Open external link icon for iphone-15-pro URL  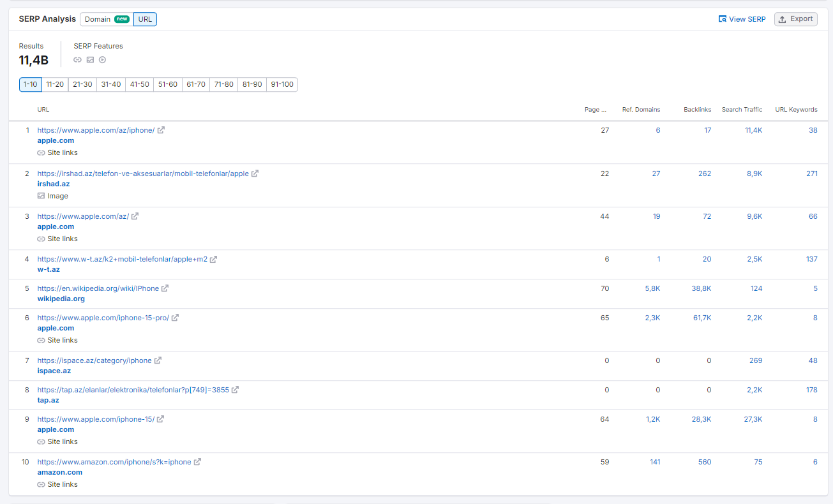point(175,318)
